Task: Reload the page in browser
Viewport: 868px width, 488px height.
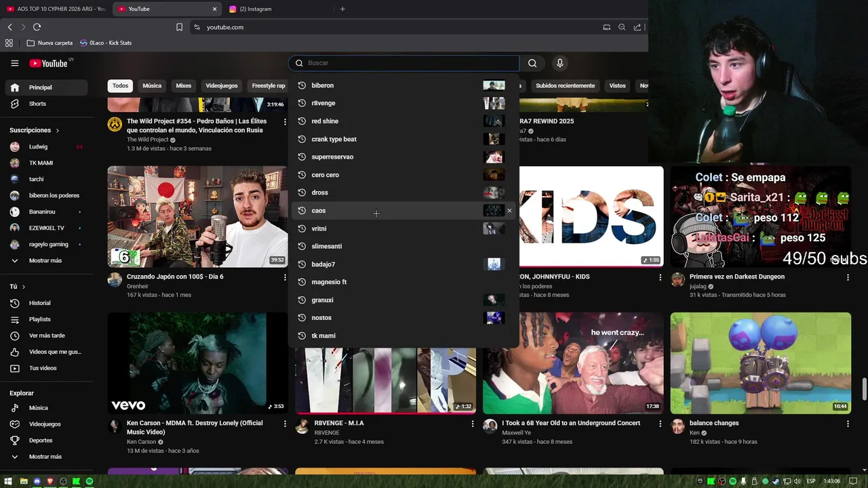Action: point(37,27)
